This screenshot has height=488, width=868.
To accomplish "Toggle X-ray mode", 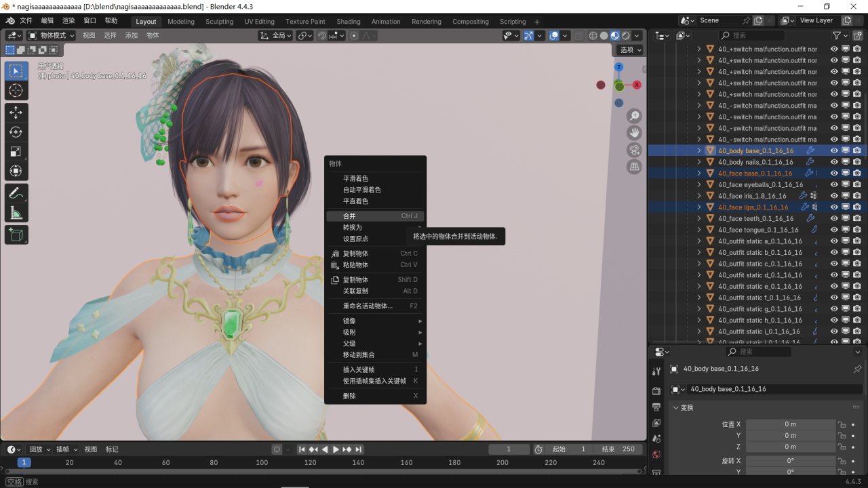I will 578,35.
